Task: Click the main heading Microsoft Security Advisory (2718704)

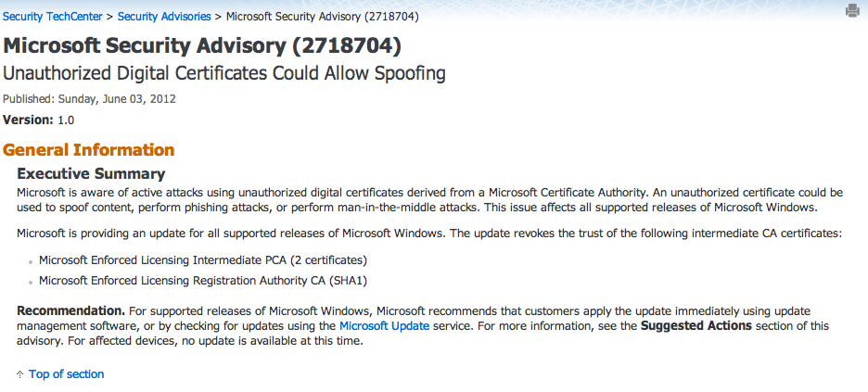Action: pyautogui.click(x=202, y=46)
